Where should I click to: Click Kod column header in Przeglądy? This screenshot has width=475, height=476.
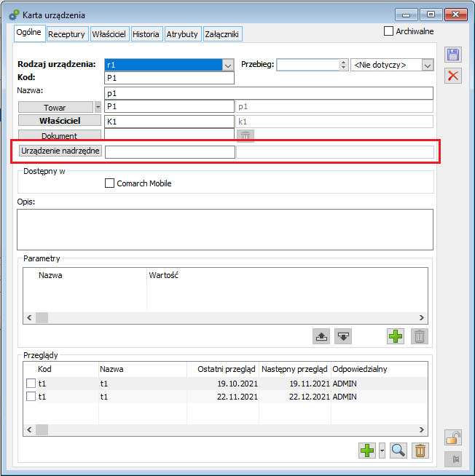[x=44, y=369]
